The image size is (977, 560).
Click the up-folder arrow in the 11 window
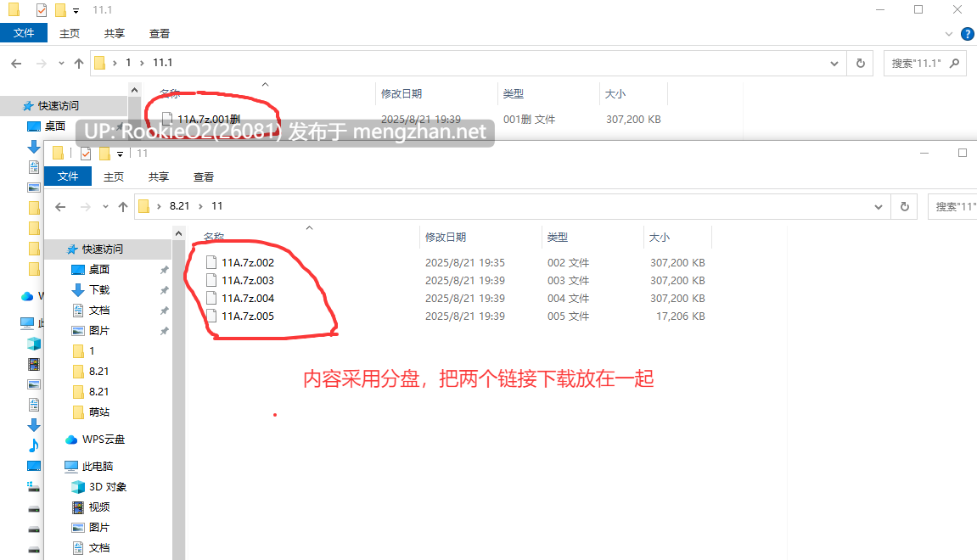tap(123, 206)
